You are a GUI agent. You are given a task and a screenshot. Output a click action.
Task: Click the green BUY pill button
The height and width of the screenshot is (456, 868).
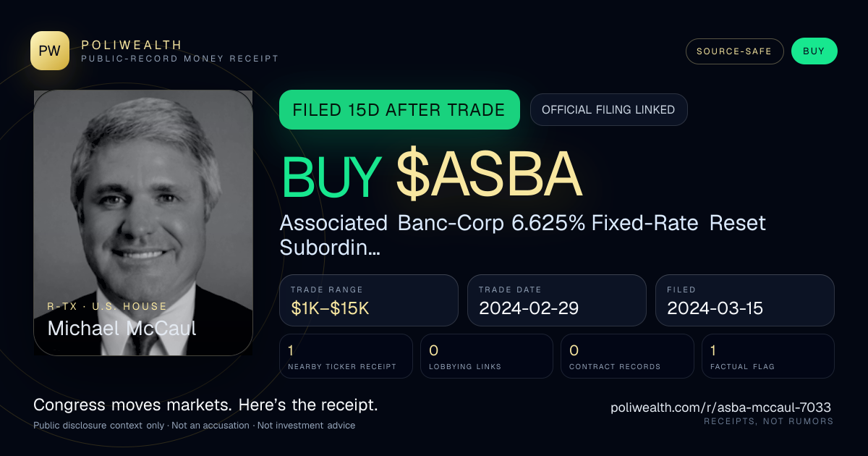(814, 51)
